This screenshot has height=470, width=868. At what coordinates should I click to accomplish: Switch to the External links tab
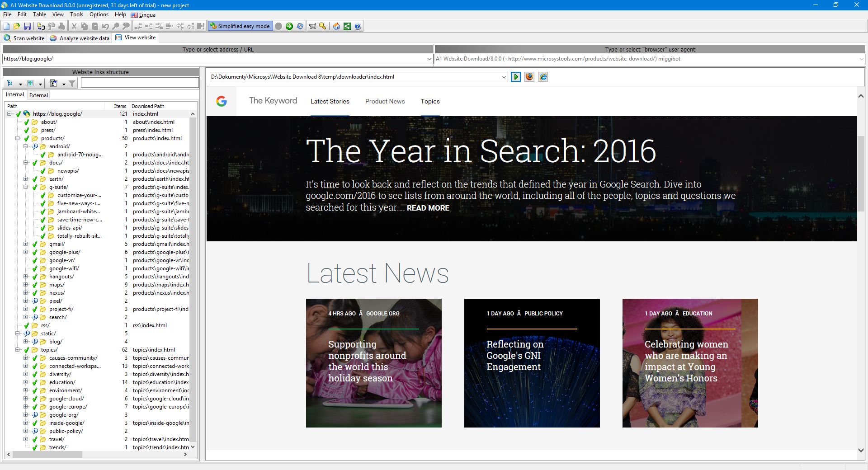pos(38,95)
